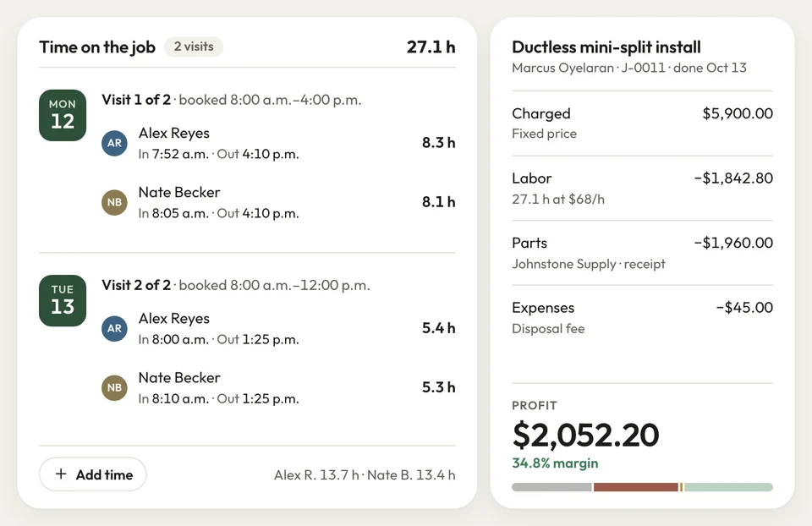The height and width of the screenshot is (526, 812).
Task: Click the 2 visits badge
Action: pyautogui.click(x=194, y=47)
